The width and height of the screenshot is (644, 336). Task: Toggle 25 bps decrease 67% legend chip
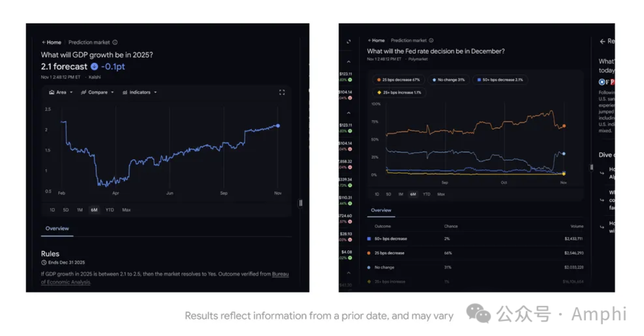pyautogui.click(x=398, y=80)
